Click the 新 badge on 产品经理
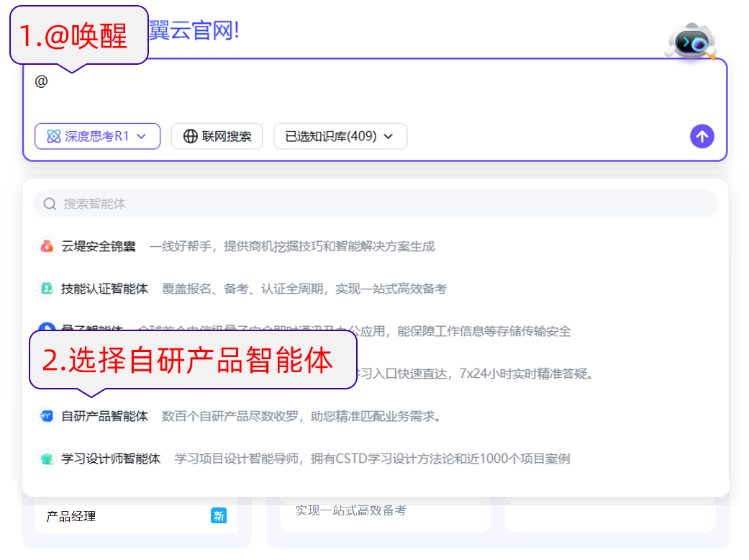Screen dimensions: 749x560 219,516
